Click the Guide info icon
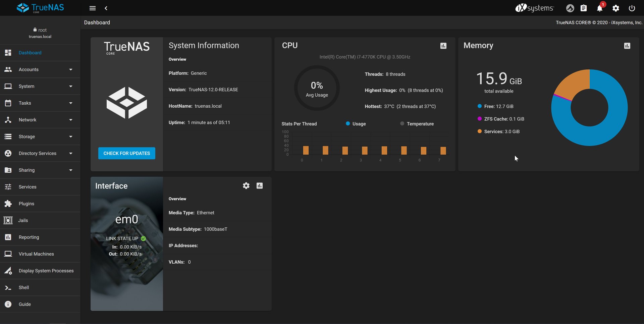This screenshot has width=644, height=324. [8, 304]
